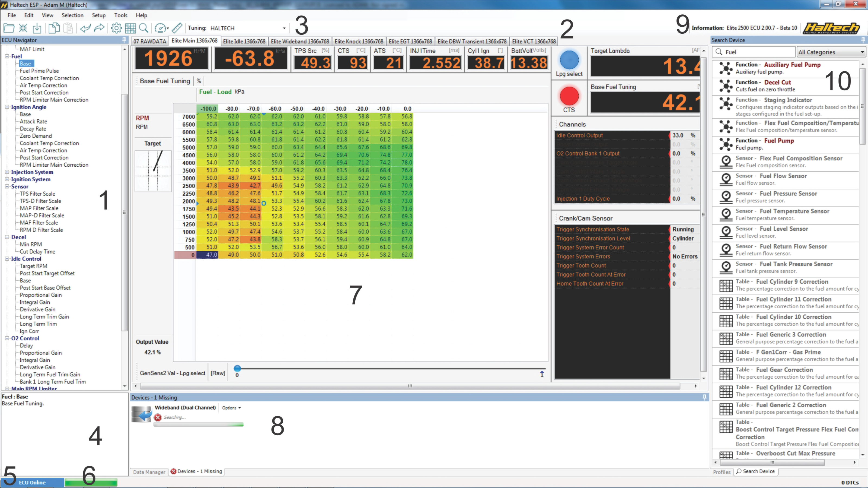Click the download-to-ECU arrow toolbar icon
The height and width of the screenshot is (488, 868).
[37, 28]
